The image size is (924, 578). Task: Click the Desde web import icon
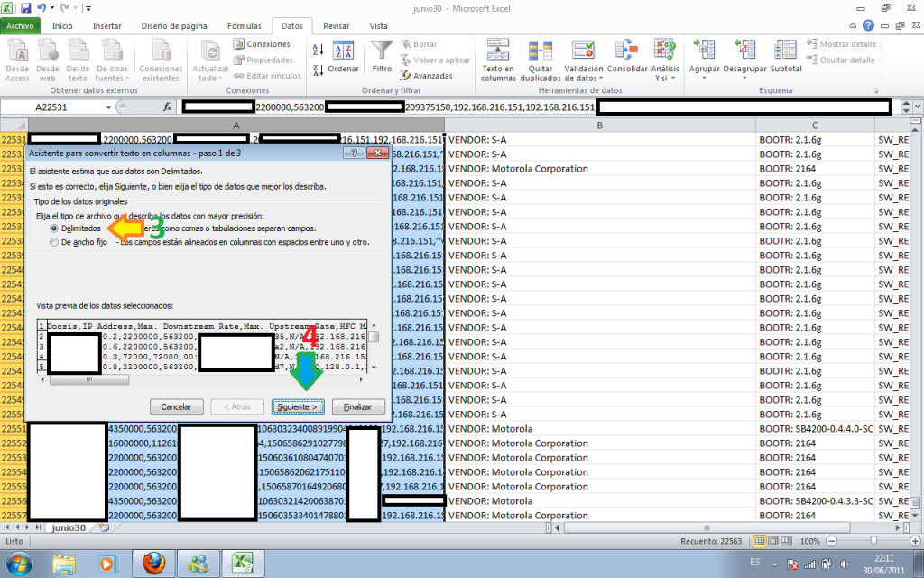point(48,50)
